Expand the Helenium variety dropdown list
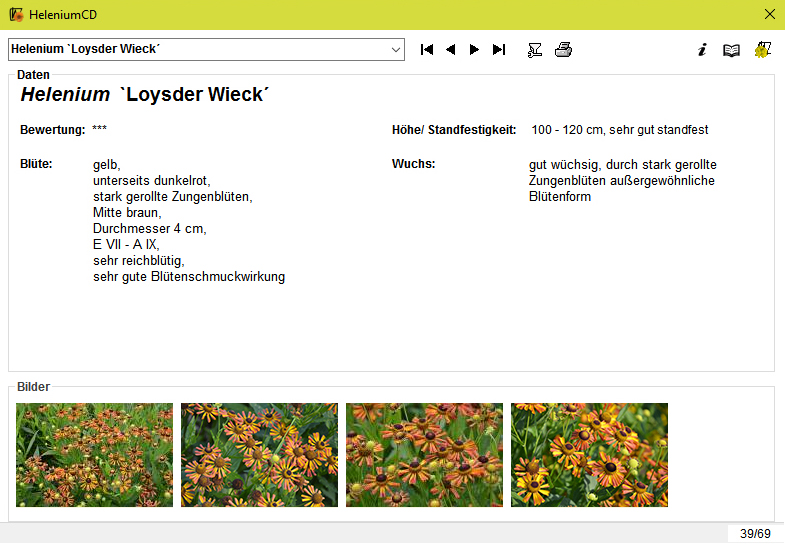This screenshot has height=544, width=785. point(396,49)
